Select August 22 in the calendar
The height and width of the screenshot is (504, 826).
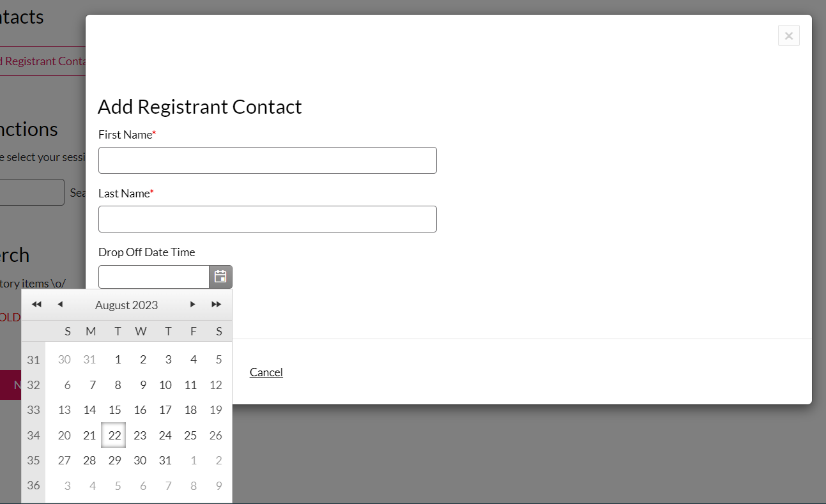pos(114,436)
